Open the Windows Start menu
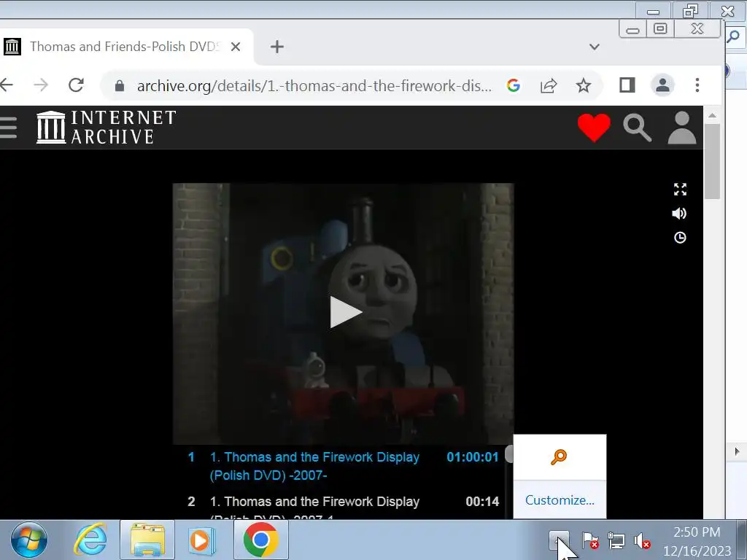The height and width of the screenshot is (560, 747). coord(29,540)
